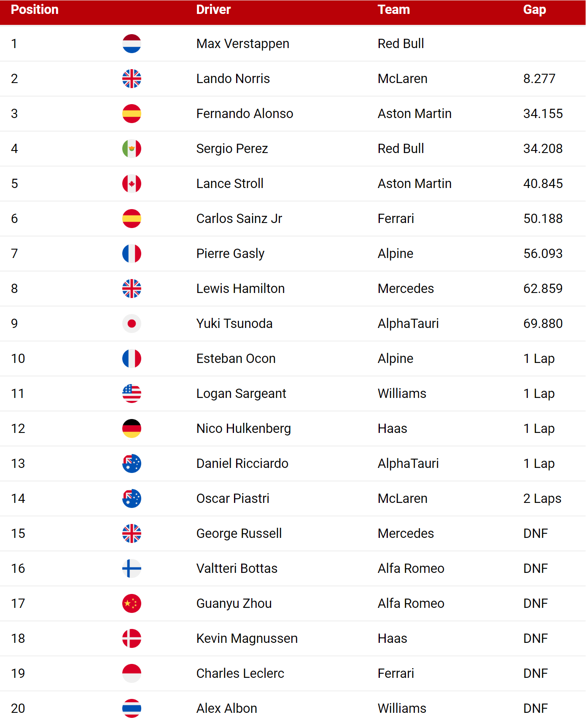Click the Driver column header
The image size is (586, 728).
point(213,10)
